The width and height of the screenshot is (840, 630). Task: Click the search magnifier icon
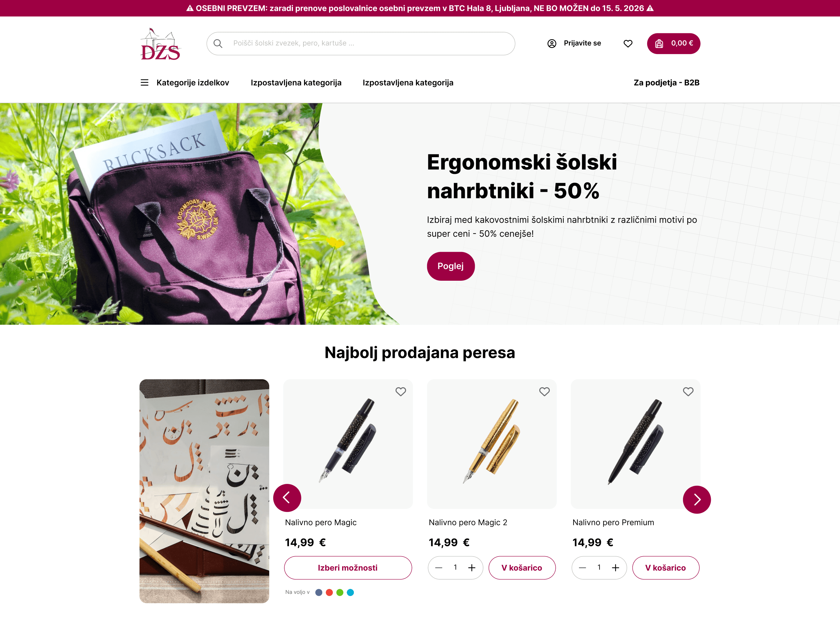click(x=218, y=44)
